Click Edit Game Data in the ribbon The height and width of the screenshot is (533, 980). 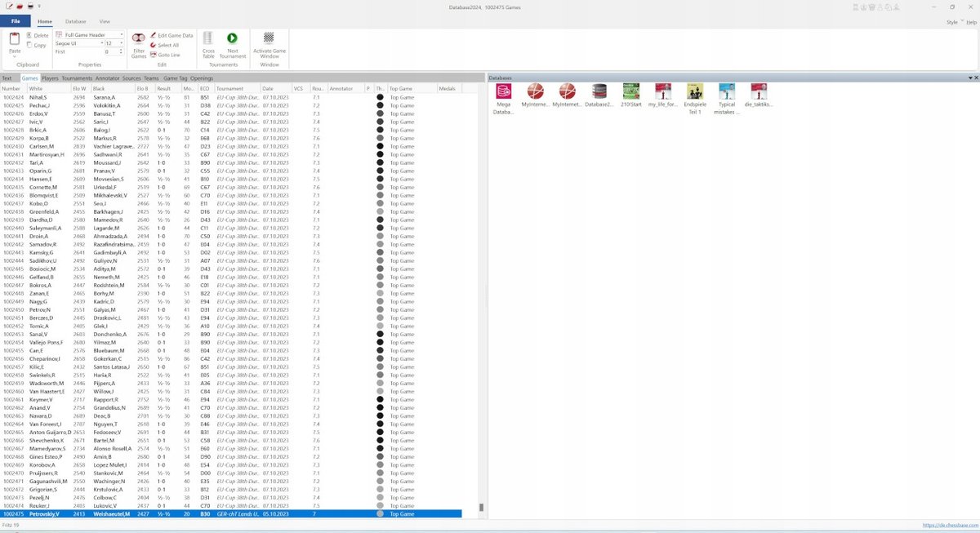coord(171,35)
